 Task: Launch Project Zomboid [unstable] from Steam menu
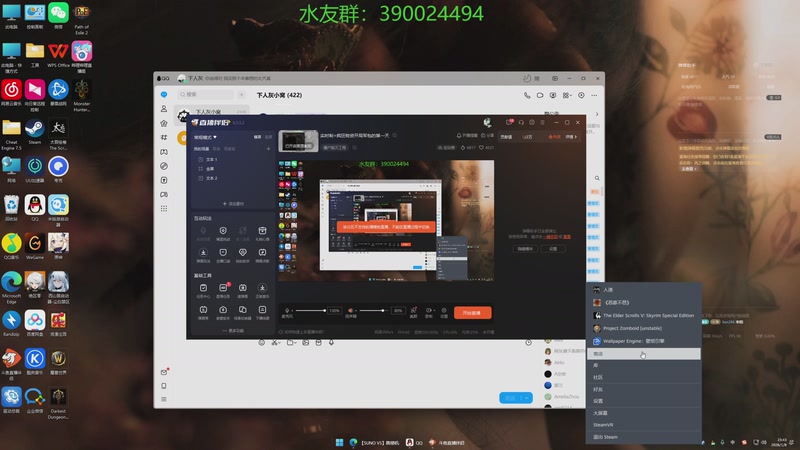point(643,328)
